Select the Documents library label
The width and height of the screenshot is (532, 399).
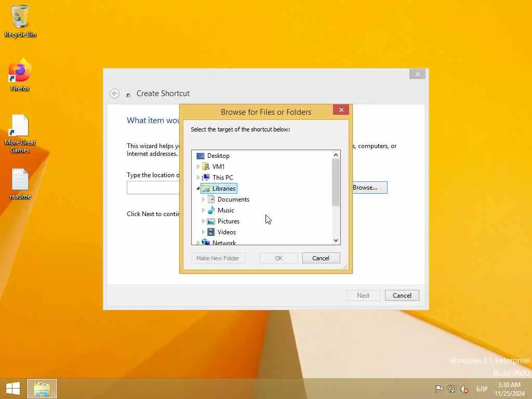point(233,199)
